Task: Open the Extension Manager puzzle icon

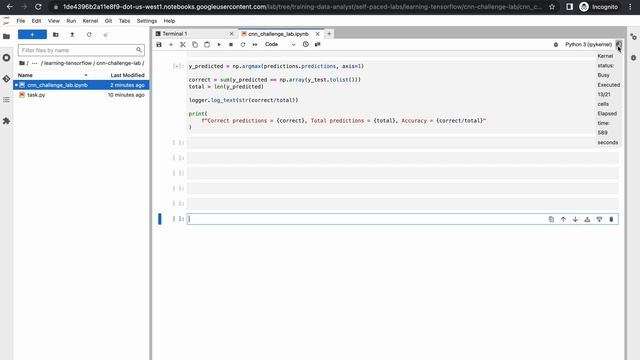Action: [x=6, y=121]
